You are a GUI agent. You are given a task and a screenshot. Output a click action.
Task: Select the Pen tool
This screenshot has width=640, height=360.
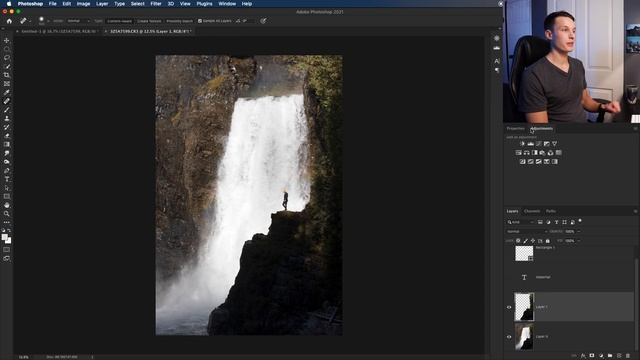(7, 170)
